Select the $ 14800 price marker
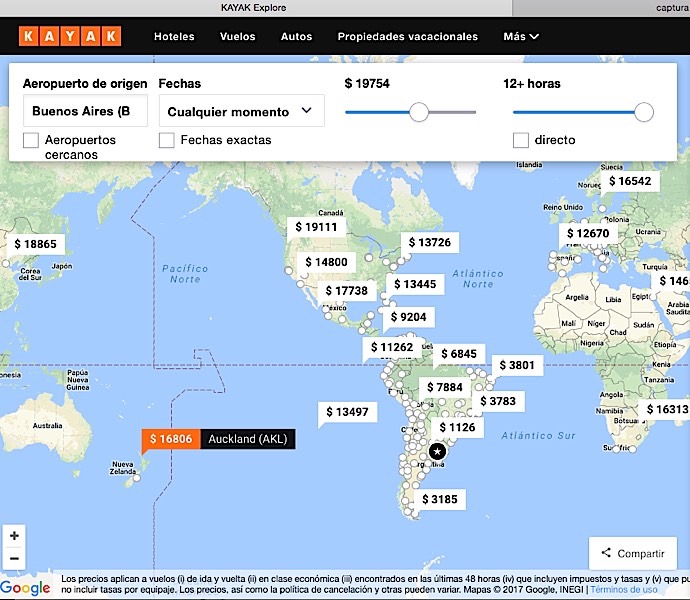690x600 pixels. [x=326, y=262]
